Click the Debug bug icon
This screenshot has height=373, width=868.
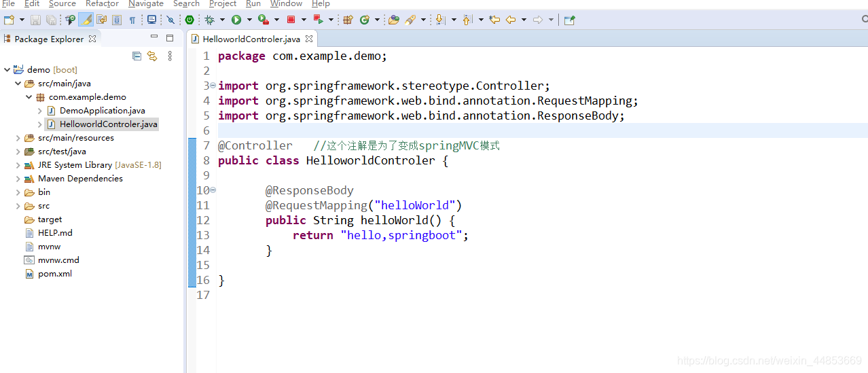[209, 20]
